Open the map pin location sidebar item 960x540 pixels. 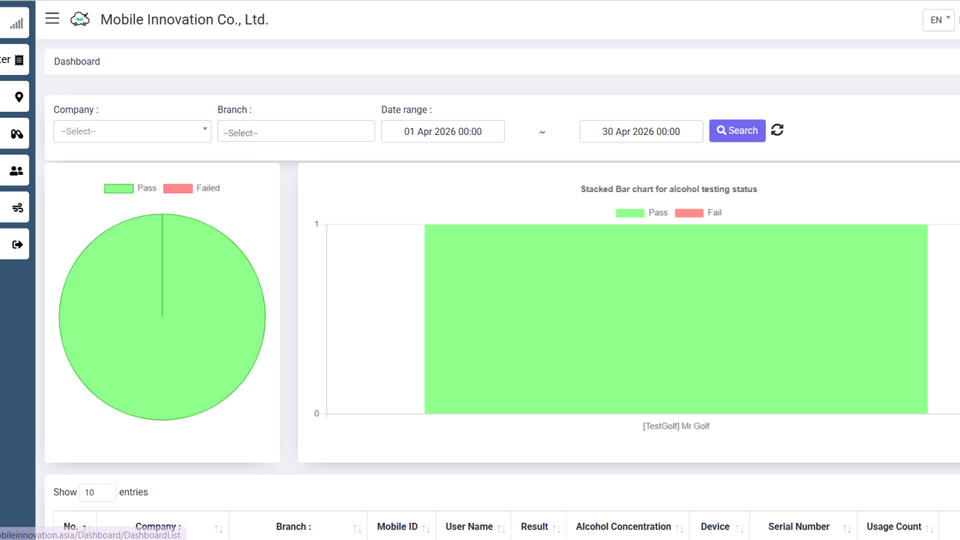point(18,97)
